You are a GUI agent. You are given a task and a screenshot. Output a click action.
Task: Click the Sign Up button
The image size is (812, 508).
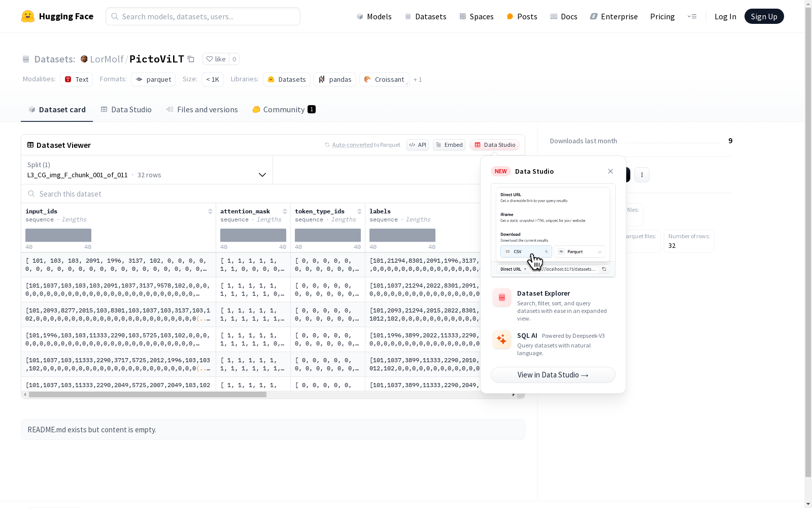pyautogui.click(x=764, y=16)
